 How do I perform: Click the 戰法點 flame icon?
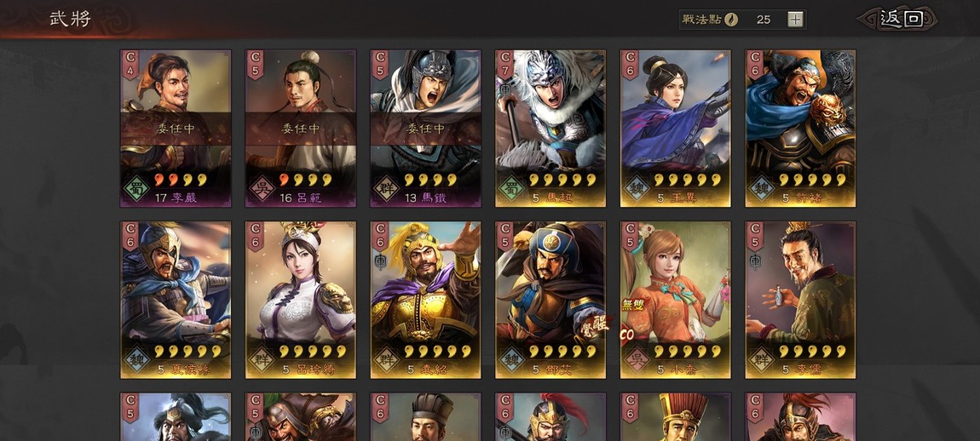[731, 20]
